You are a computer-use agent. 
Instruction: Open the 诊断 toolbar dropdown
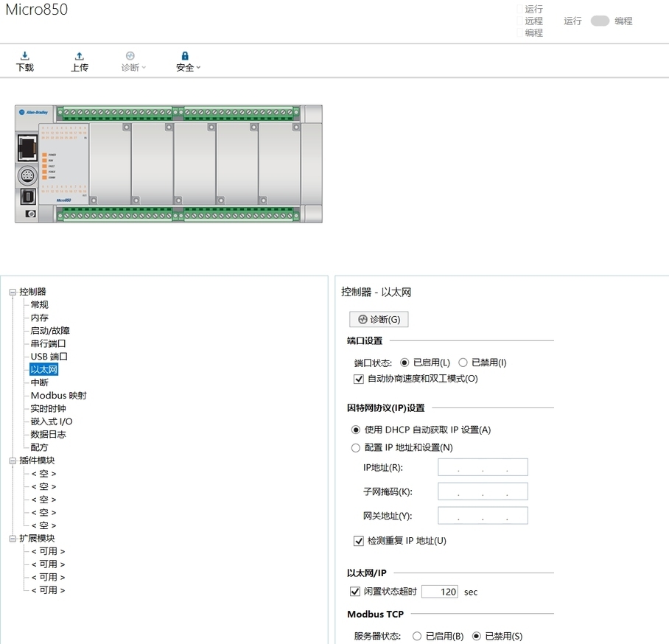pos(133,62)
